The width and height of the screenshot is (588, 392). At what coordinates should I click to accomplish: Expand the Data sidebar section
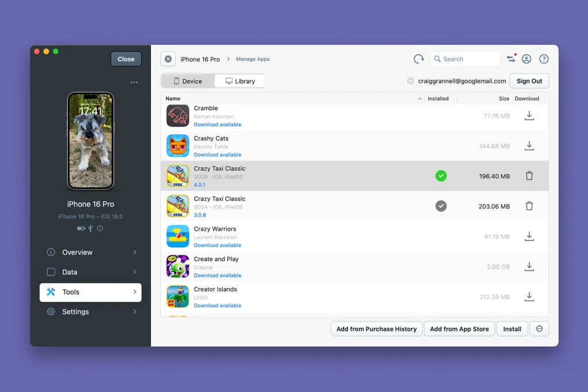click(x=91, y=272)
